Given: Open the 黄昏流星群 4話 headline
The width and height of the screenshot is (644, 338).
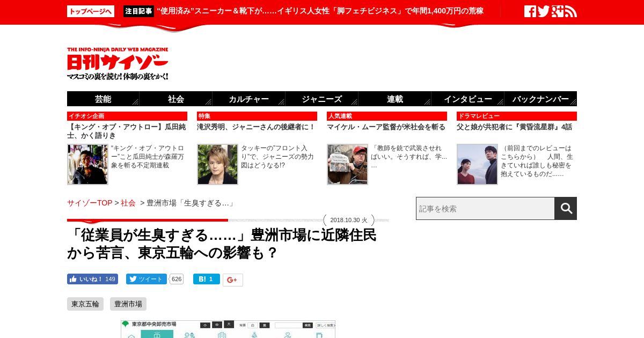Looking at the screenshot, I should pyautogui.click(x=514, y=127).
